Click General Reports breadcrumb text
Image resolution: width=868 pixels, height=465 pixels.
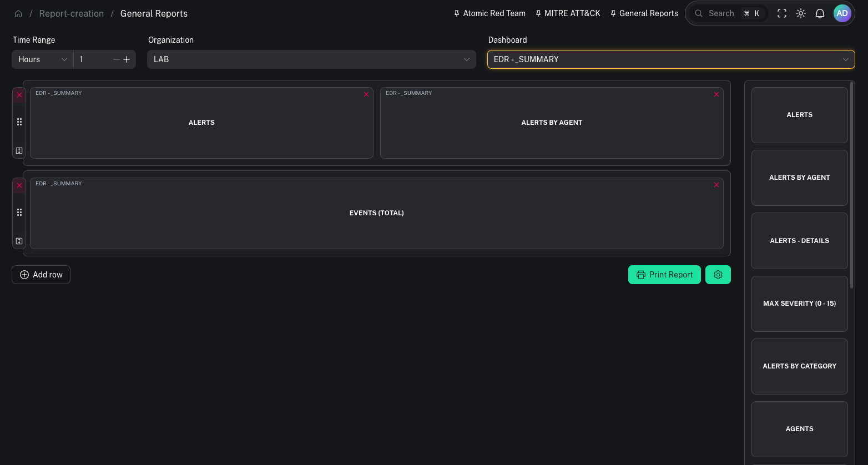[154, 14]
